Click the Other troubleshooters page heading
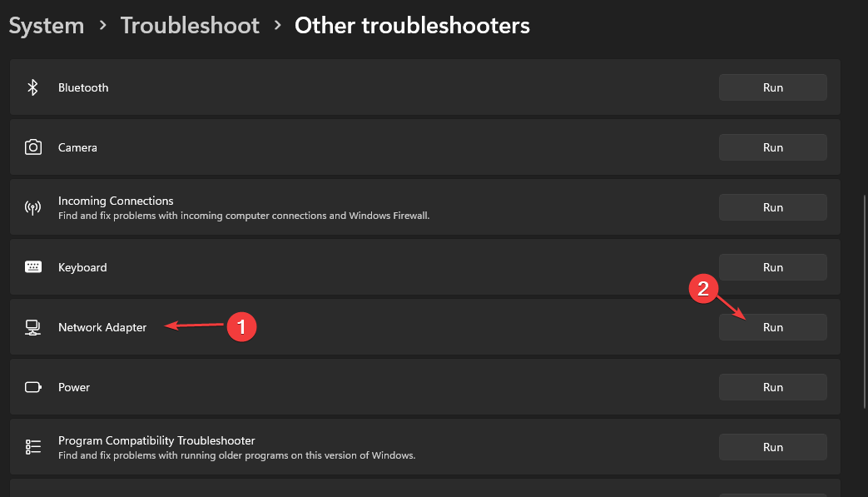The height and width of the screenshot is (497, 868). tap(412, 26)
